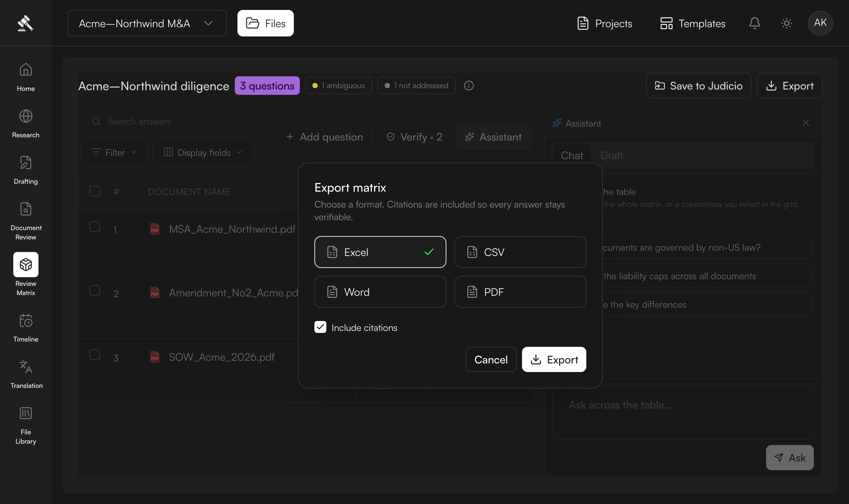
Task: Select the Excel export format
Action: (380, 252)
